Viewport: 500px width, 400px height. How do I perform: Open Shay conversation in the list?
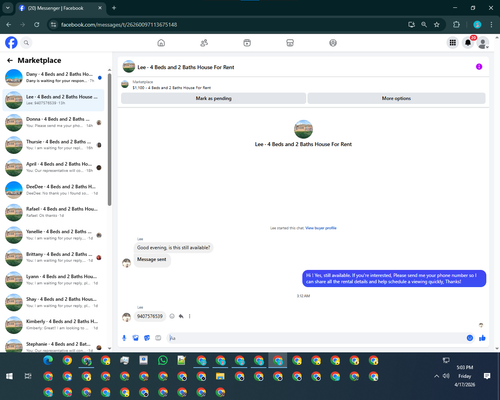(x=53, y=302)
